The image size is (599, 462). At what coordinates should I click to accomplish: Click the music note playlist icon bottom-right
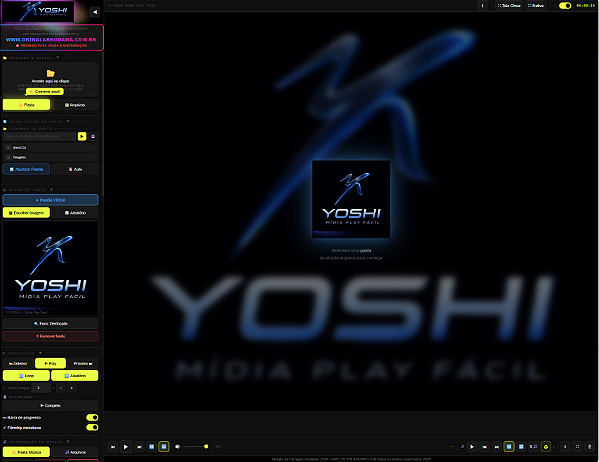(x=533, y=447)
